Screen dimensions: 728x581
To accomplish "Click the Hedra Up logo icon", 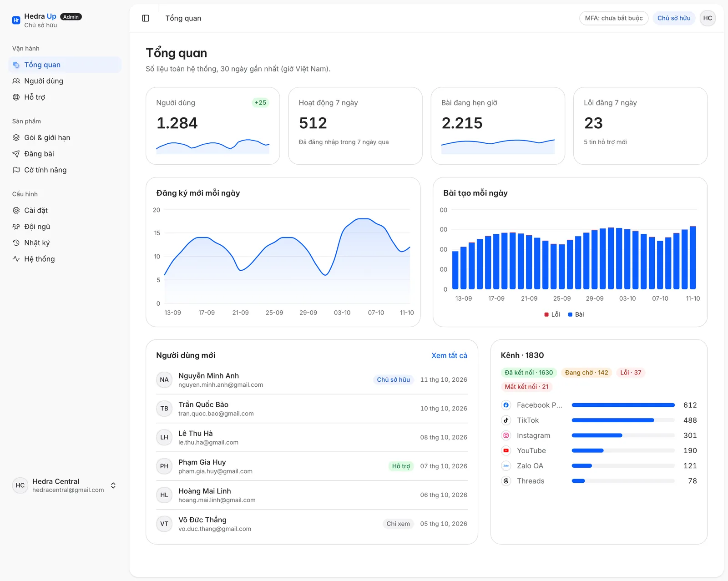I will pos(16,20).
